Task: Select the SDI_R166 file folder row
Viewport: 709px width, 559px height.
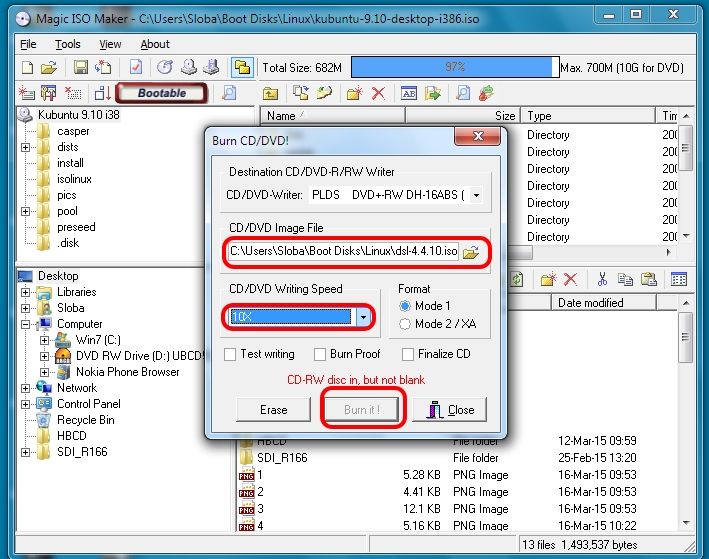Action: 283,458
